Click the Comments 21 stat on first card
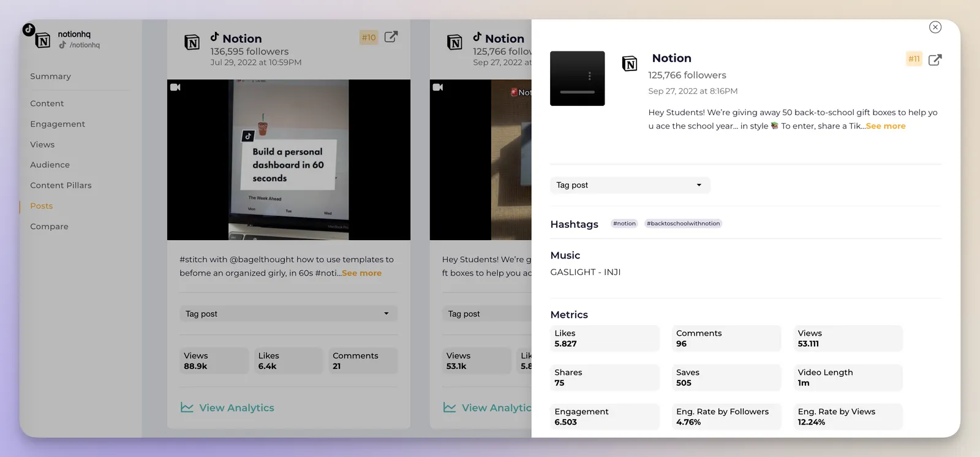The image size is (980, 457). click(x=363, y=361)
